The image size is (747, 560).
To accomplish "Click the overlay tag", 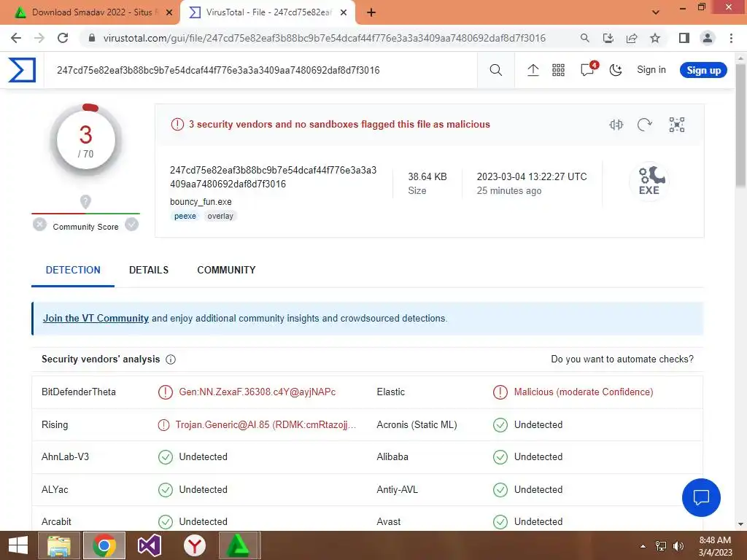I will pyautogui.click(x=220, y=216).
